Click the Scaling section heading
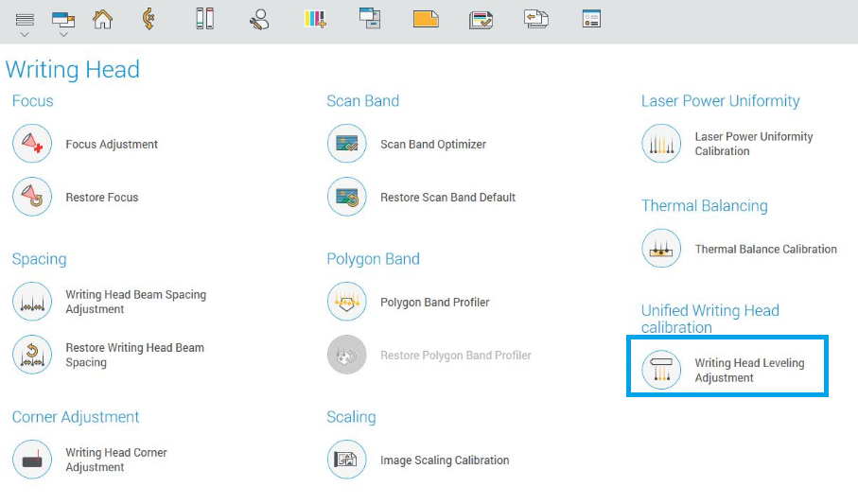This screenshot has width=858, height=504. (351, 418)
